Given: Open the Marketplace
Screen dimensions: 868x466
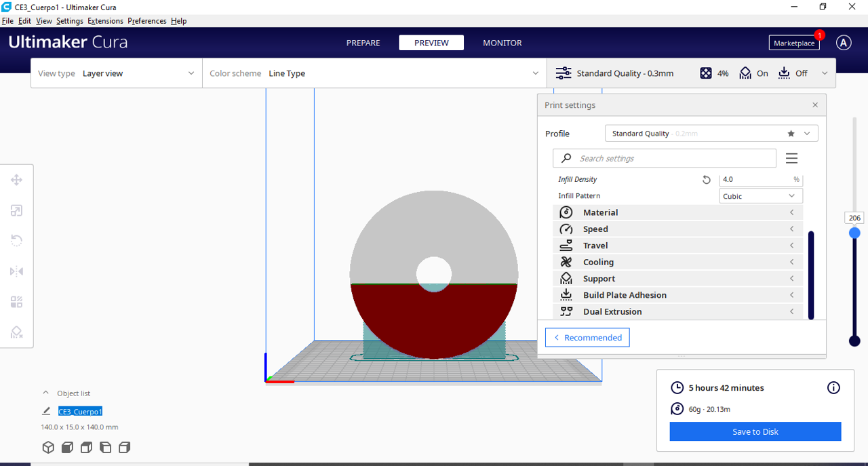Looking at the screenshot, I should tap(794, 43).
